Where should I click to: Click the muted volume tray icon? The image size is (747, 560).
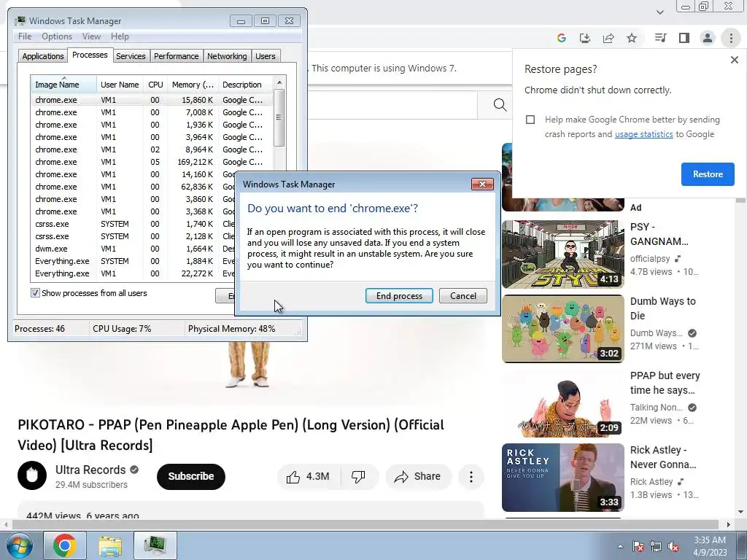tap(673, 546)
